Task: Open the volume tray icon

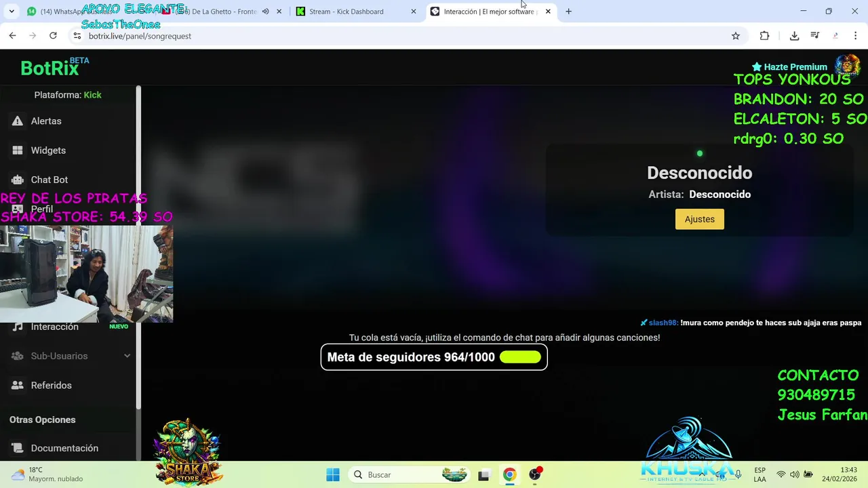Action: coord(794,474)
